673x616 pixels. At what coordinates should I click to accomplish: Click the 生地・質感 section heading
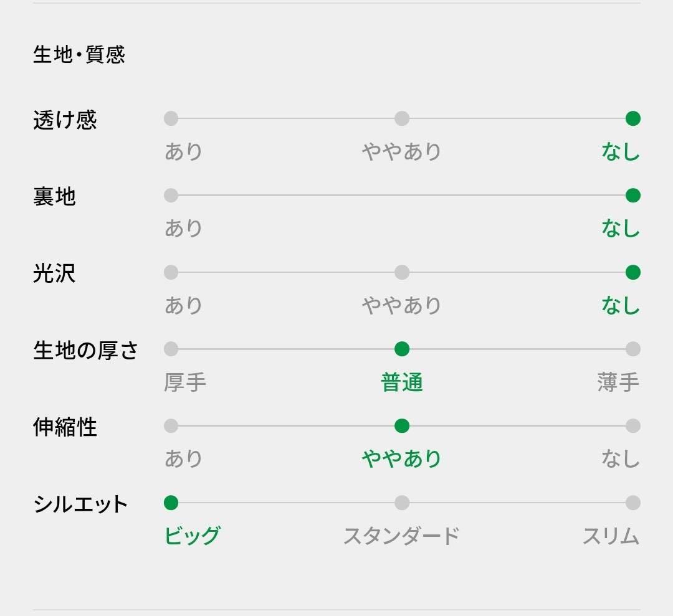pos(79,54)
